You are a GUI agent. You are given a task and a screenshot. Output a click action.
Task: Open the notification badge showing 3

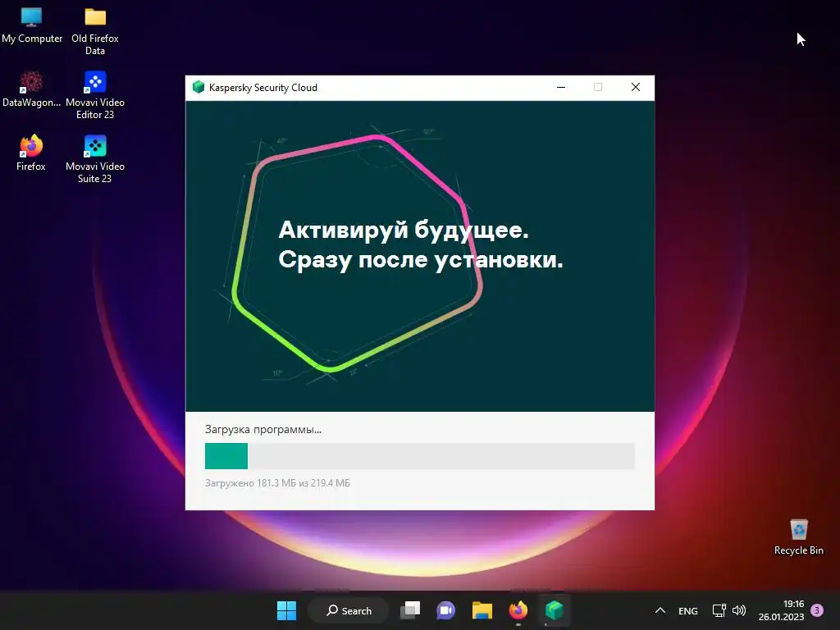(x=817, y=610)
